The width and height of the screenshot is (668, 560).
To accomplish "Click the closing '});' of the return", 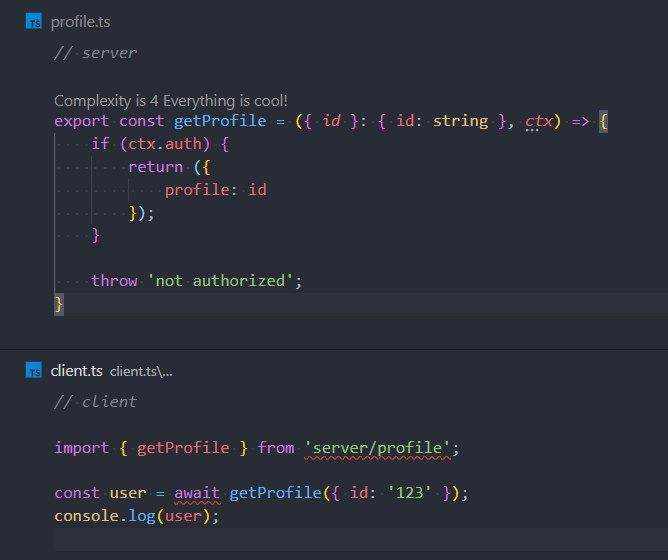I will [x=141, y=213].
